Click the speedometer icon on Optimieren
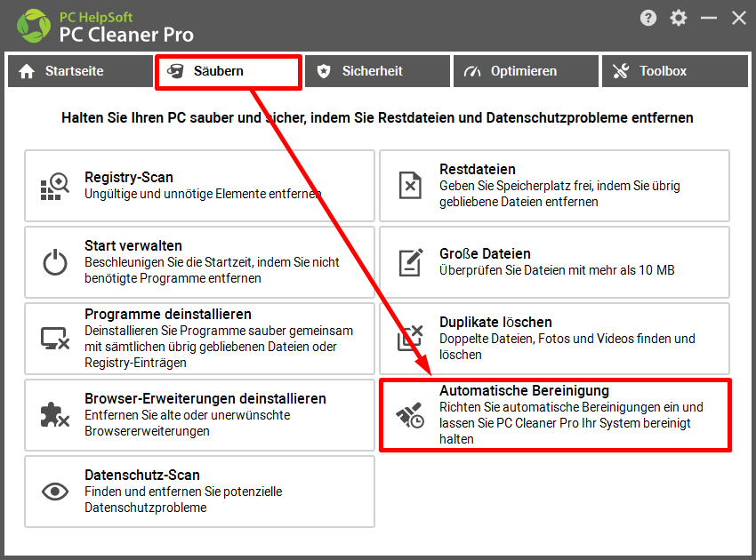The image size is (756, 560). click(472, 71)
